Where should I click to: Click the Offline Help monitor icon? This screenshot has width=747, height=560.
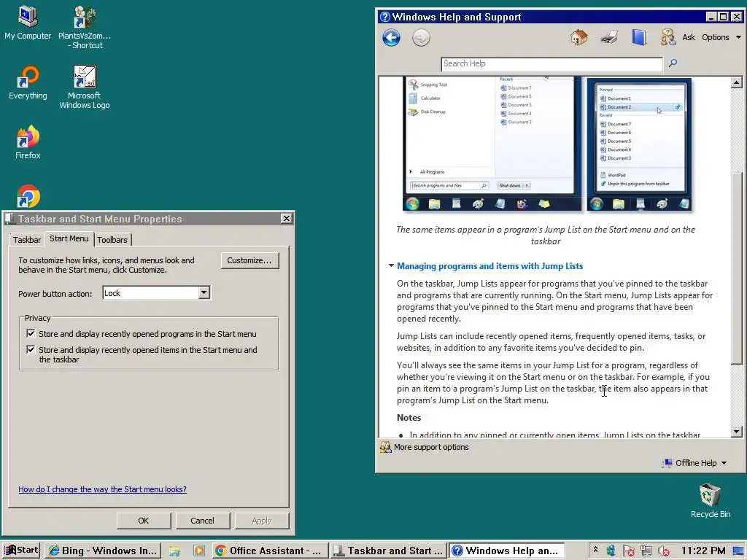click(667, 463)
